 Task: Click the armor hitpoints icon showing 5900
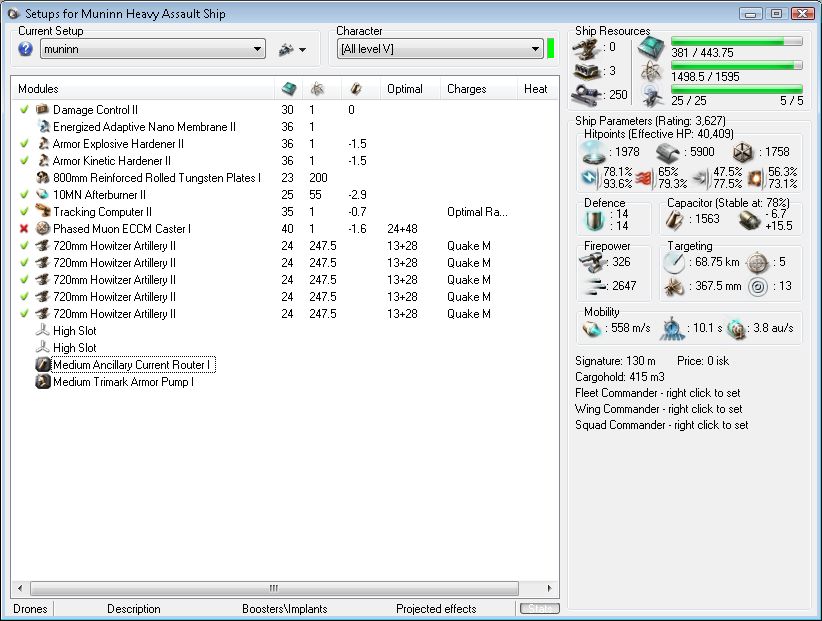pyautogui.click(x=668, y=152)
